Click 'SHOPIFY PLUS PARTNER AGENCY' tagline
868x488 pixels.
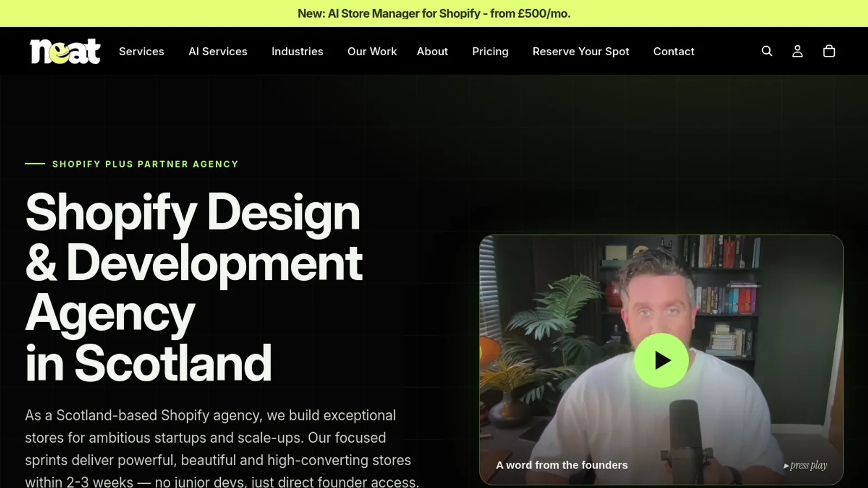pos(145,164)
